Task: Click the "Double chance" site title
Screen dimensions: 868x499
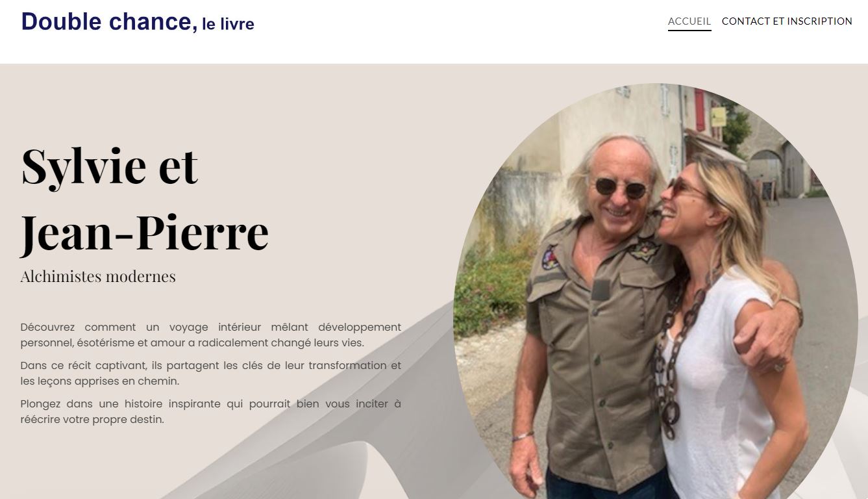Action: coord(107,22)
